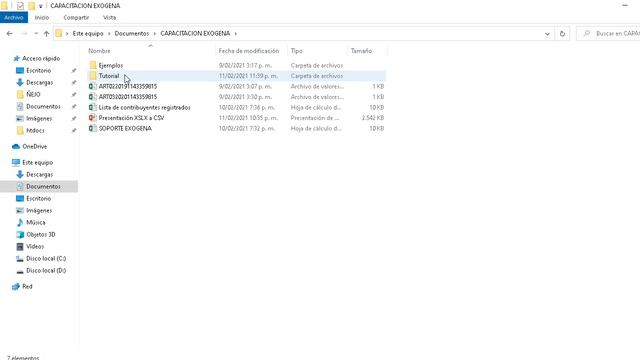Open the Vista ribbon tab

(109, 18)
